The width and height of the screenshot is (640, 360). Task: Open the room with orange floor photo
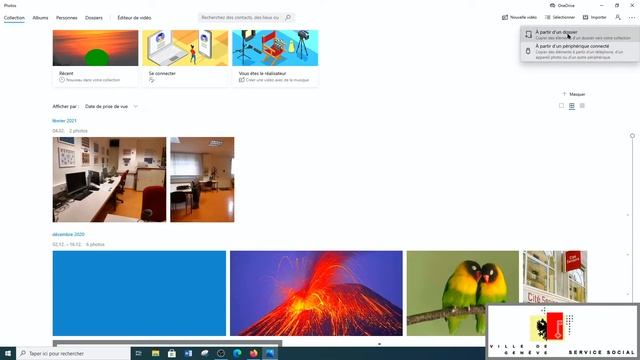tap(202, 180)
